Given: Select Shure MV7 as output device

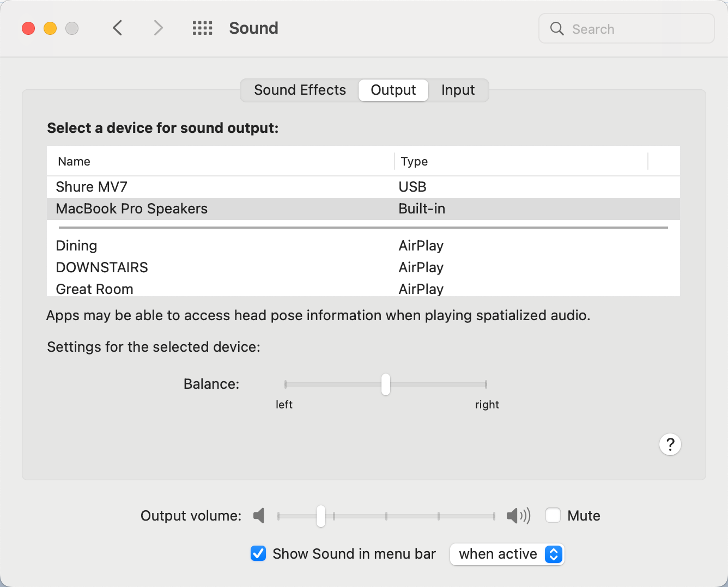Looking at the screenshot, I should click(363, 187).
